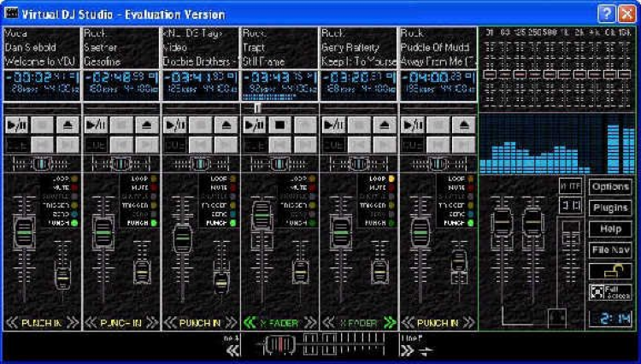Screen dimensions: 641x364
Task: Click the crossfader handle at the bottom
Action: coord(279,345)
